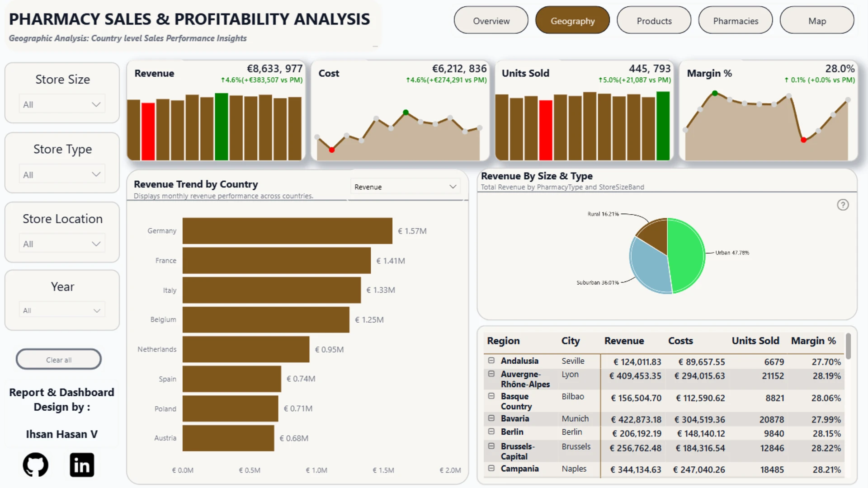Switch to the Overview tab

[x=491, y=20]
